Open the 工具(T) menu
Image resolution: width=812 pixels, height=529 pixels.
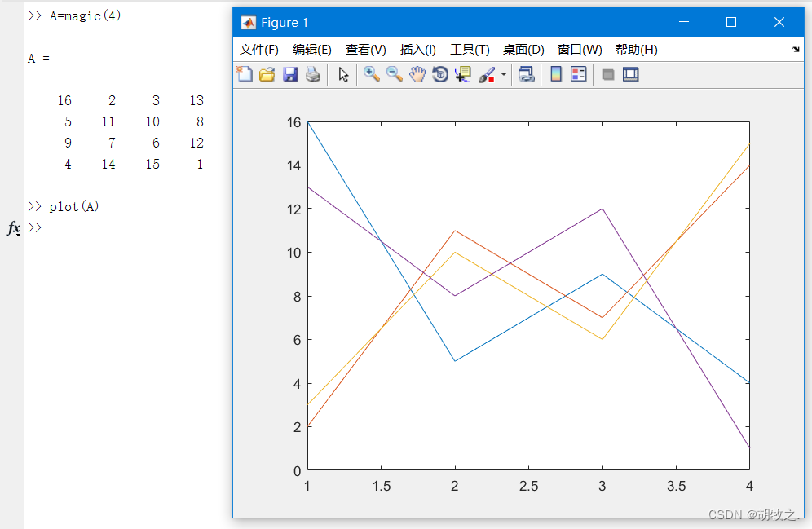point(470,50)
